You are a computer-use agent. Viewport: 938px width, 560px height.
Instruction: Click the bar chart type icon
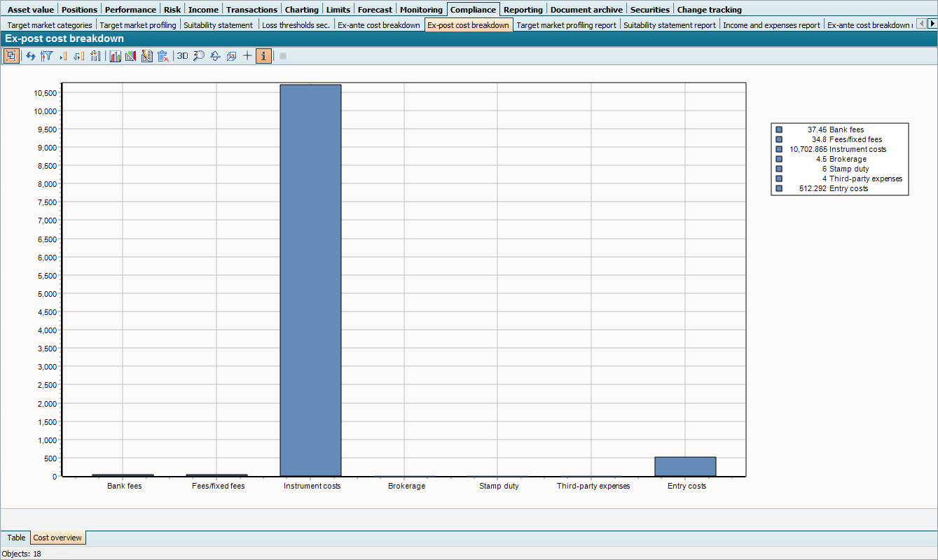coord(115,56)
